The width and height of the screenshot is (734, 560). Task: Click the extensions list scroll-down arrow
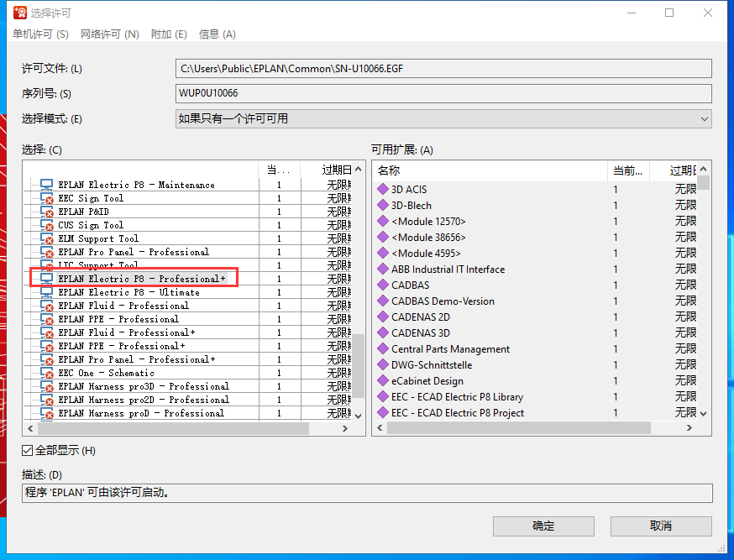click(x=703, y=414)
